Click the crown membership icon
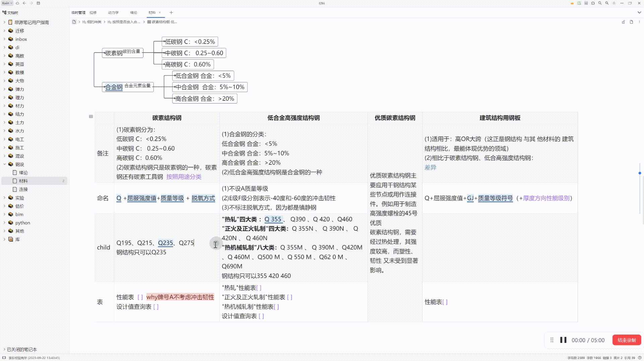Image resolution: width=644 pixels, height=361 pixels. click(x=572, y=3)
